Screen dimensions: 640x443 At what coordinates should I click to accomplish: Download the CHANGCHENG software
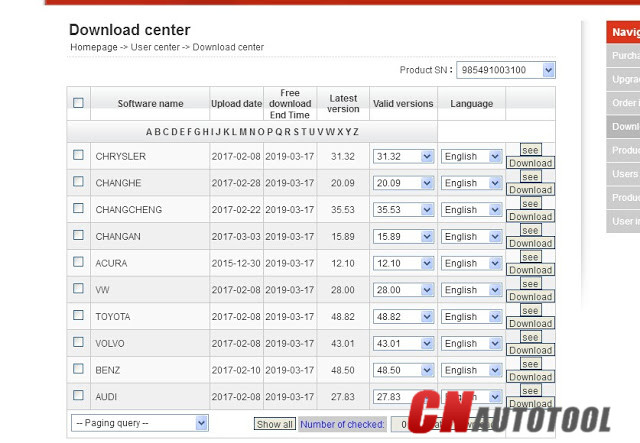tap(531, 216)
